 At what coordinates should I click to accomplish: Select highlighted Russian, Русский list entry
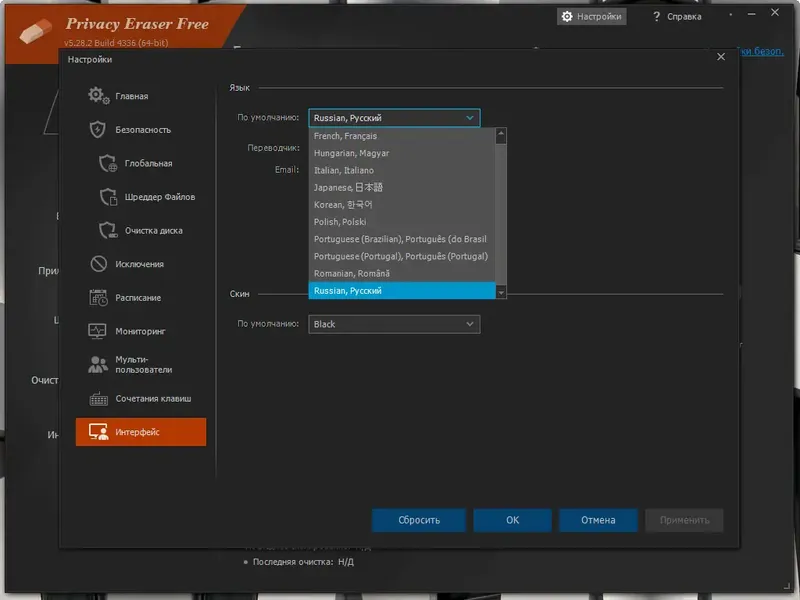point(402,291)
